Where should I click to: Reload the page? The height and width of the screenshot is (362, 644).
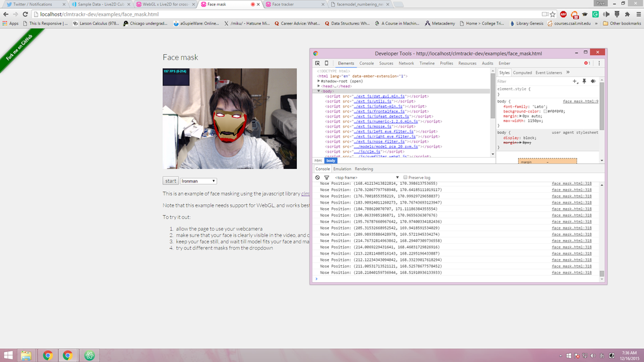click(25, 14)
